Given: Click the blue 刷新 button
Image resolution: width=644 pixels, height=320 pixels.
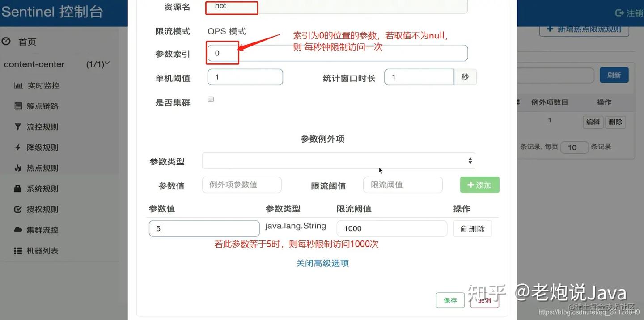Looking at the screenshot, I should coord(614,75).
